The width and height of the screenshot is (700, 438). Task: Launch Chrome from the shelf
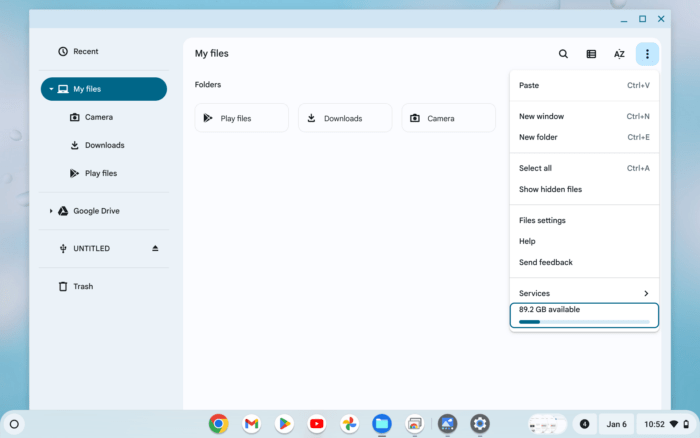click(218, 424)
